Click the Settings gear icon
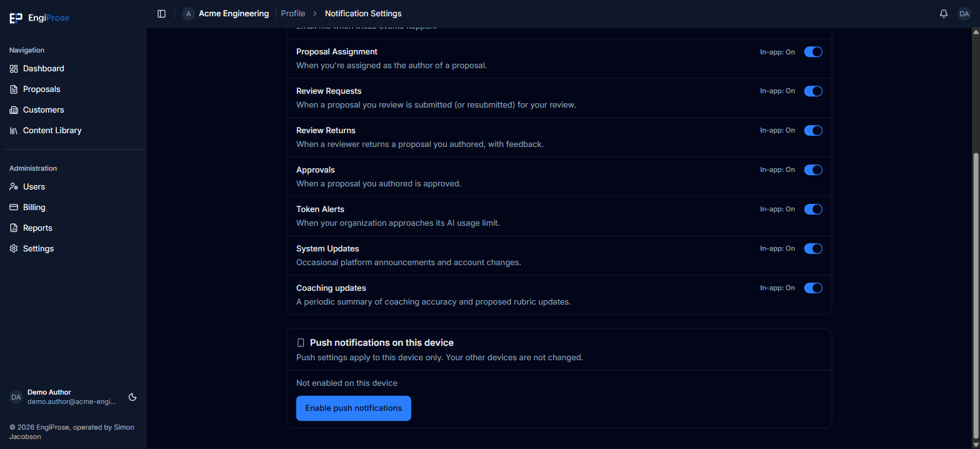 (x=14, y=249)
